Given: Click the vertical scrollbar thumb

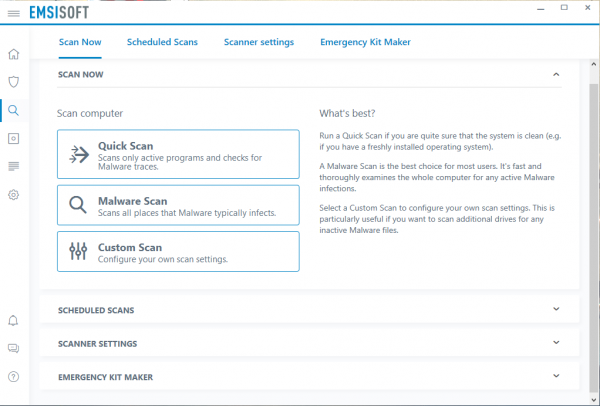Looking at the screenshot, I should tap(593, 237).
